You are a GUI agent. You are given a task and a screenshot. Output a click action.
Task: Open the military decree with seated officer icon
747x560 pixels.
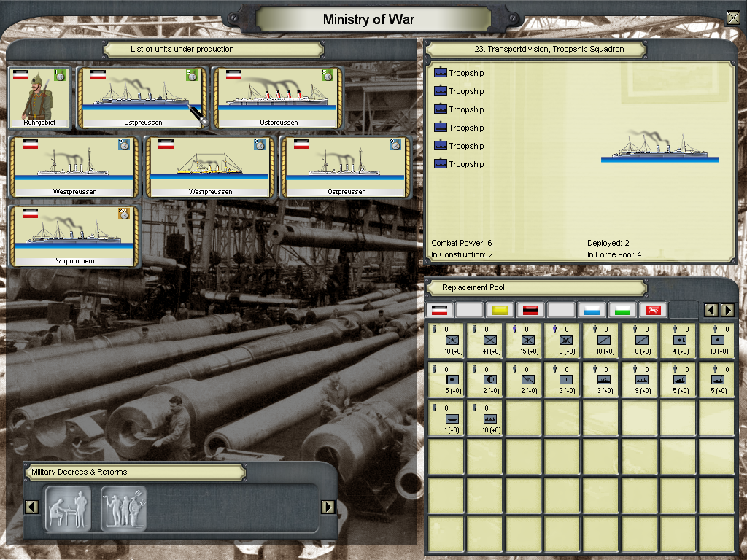(x=68, y=507)
